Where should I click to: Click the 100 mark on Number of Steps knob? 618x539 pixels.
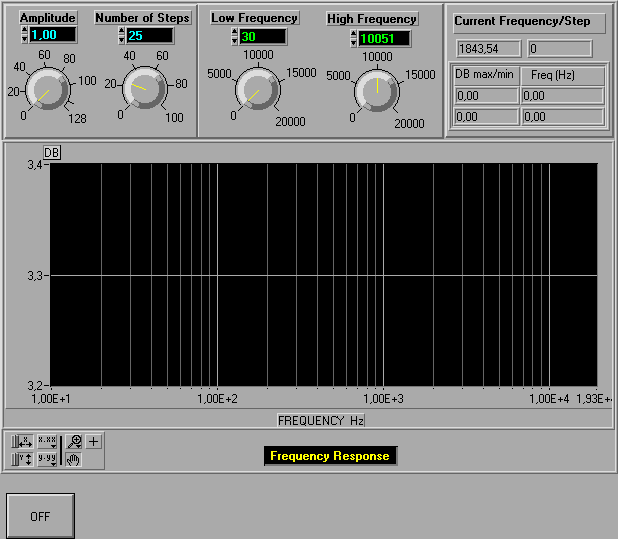[x=174, y=117]
